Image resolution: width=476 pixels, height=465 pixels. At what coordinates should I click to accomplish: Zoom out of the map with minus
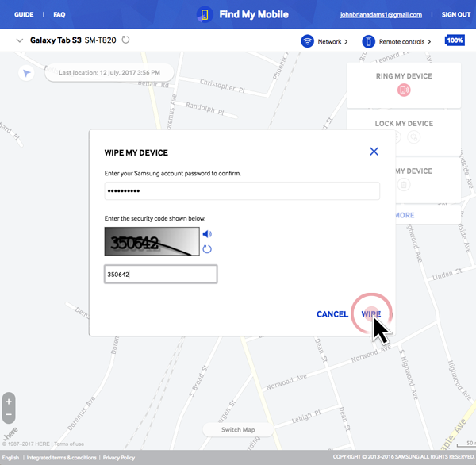click(9, 414)
